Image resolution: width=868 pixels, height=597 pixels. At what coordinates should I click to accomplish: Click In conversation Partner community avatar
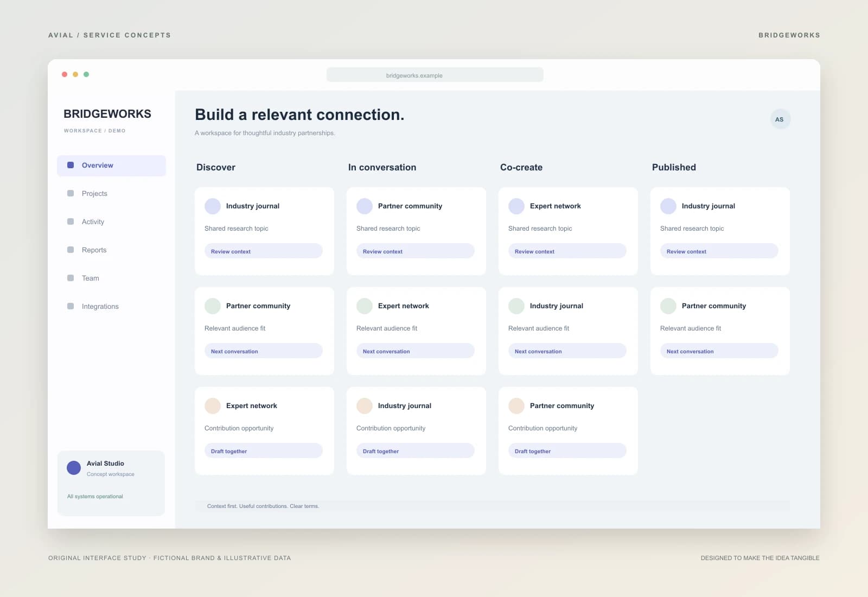click(365, 206)
